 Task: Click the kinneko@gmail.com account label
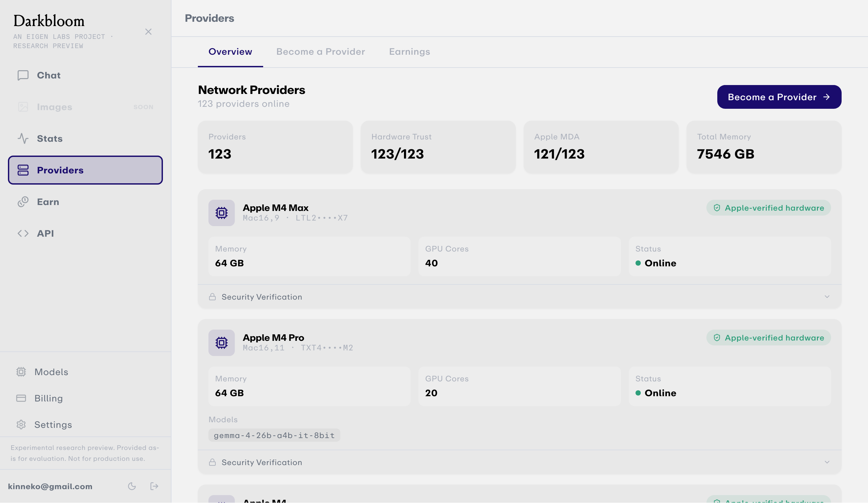(x=50, y=487)
